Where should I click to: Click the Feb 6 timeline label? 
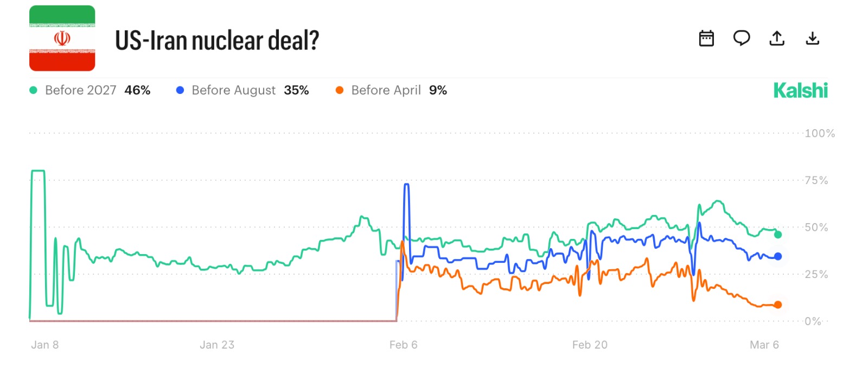tap(403, 345)
